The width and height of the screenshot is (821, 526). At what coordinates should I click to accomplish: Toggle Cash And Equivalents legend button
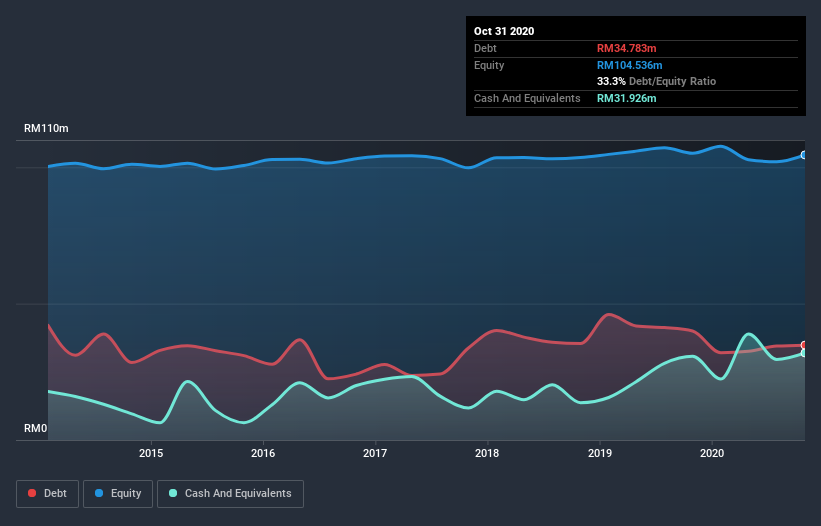click(x=230, y=494)
